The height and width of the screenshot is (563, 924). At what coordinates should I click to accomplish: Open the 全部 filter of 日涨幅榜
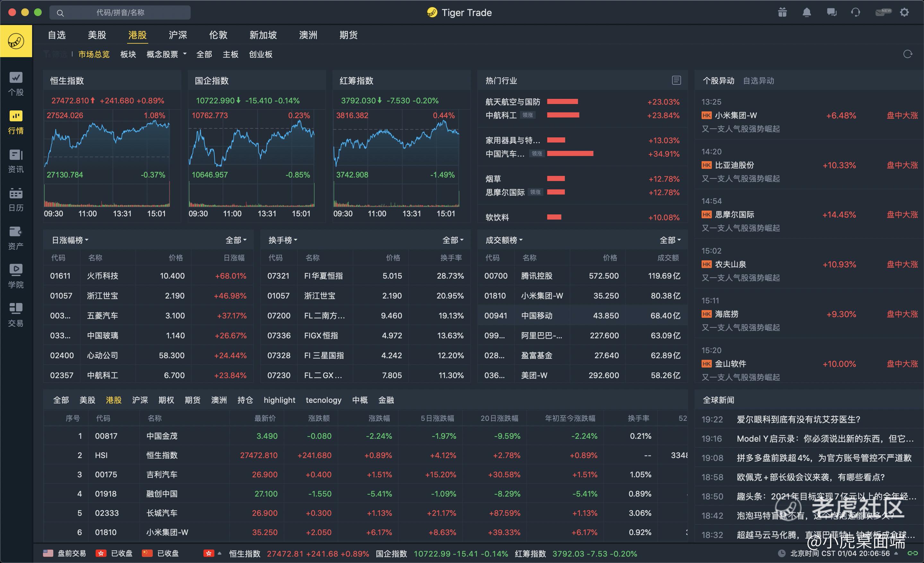coord(236,240)
